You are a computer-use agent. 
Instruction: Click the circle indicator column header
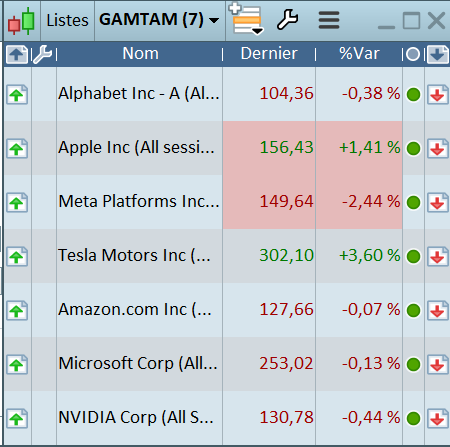pos(413,54)
